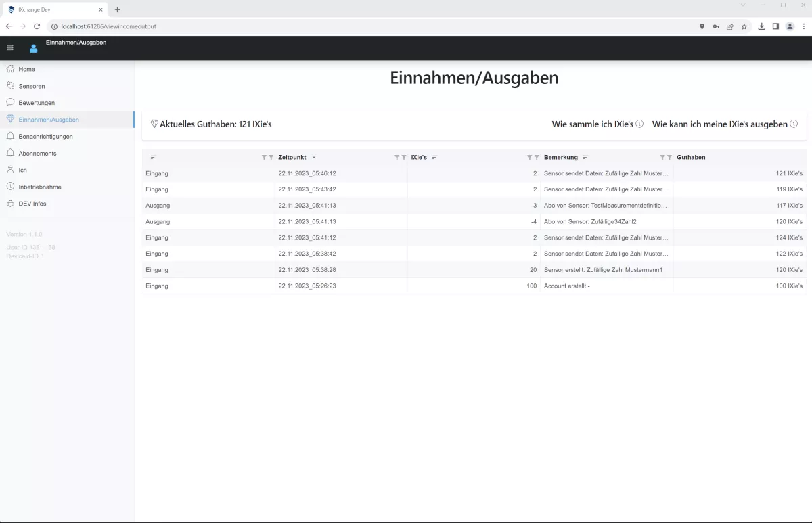Click the Benachrichtigungen bell icon
Image resolution: width=812 pixels, height=523 pixels.
tap(10, 136)
